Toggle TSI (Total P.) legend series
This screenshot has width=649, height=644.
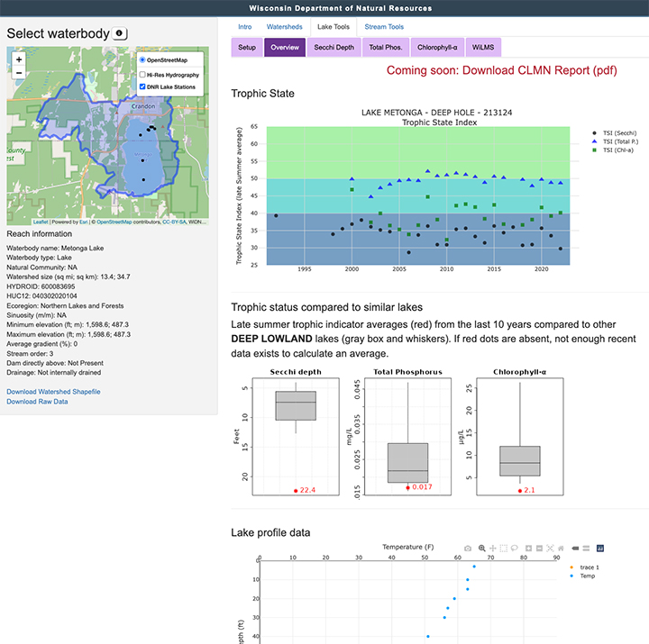click(x=615, y=141)
